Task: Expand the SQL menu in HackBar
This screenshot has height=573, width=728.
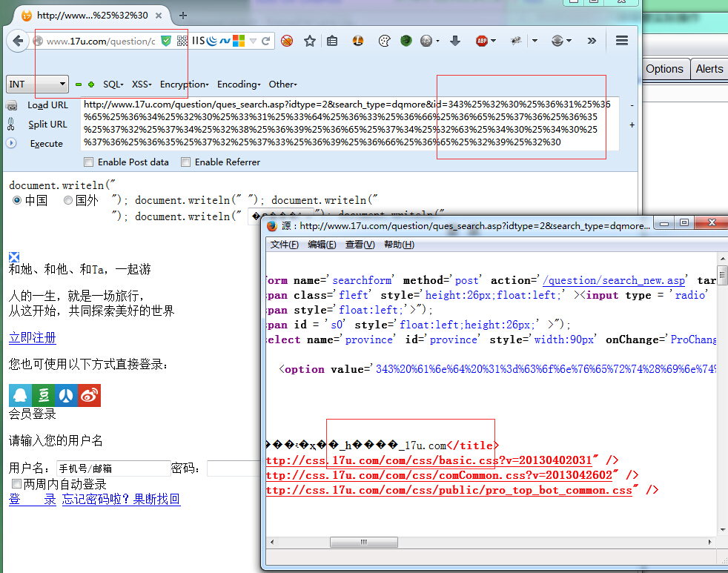Action: point(113,85)
